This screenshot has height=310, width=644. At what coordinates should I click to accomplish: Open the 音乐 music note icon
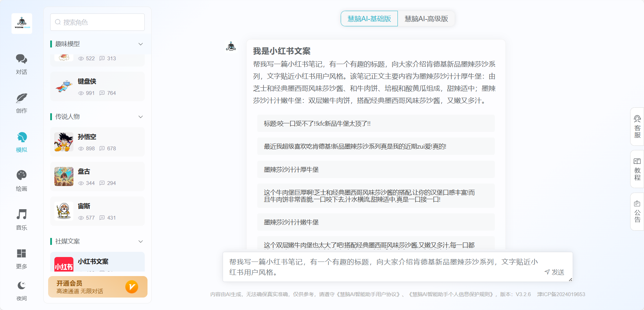(21, 214)
